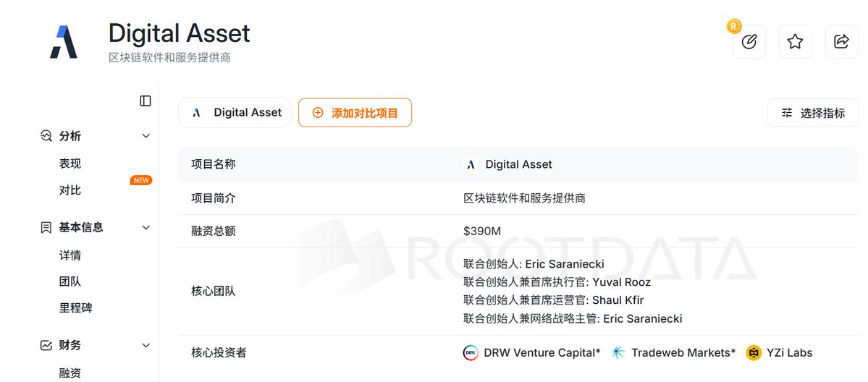Collapse the 基本信息 section chevron
The image size is (868, 382).
[x=146, y=227]
